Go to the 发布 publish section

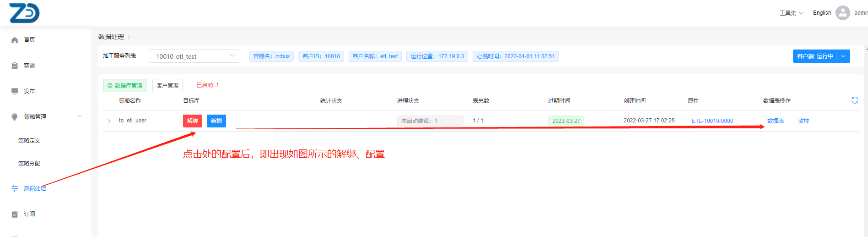29,91
